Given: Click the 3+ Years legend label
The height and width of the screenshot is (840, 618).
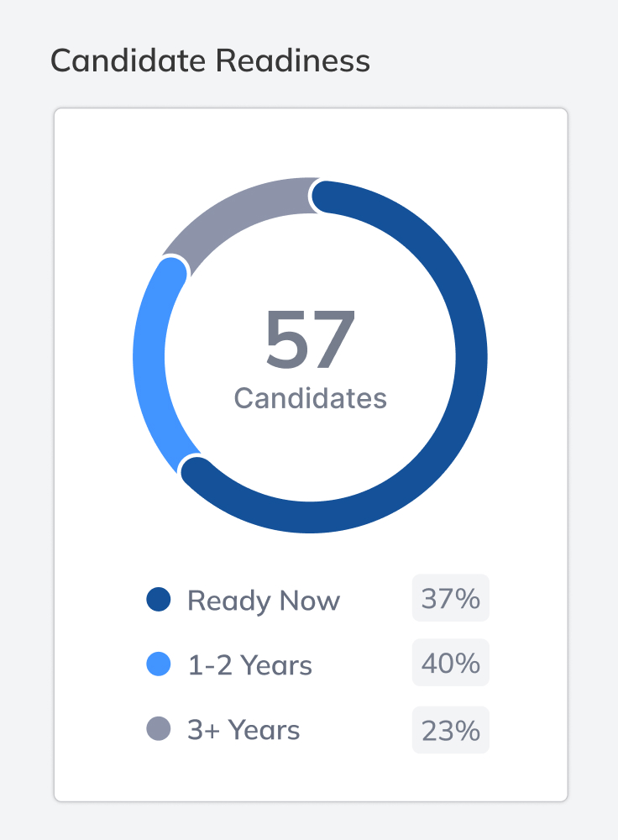Looking at the screenshot, I should coord(244,730).
